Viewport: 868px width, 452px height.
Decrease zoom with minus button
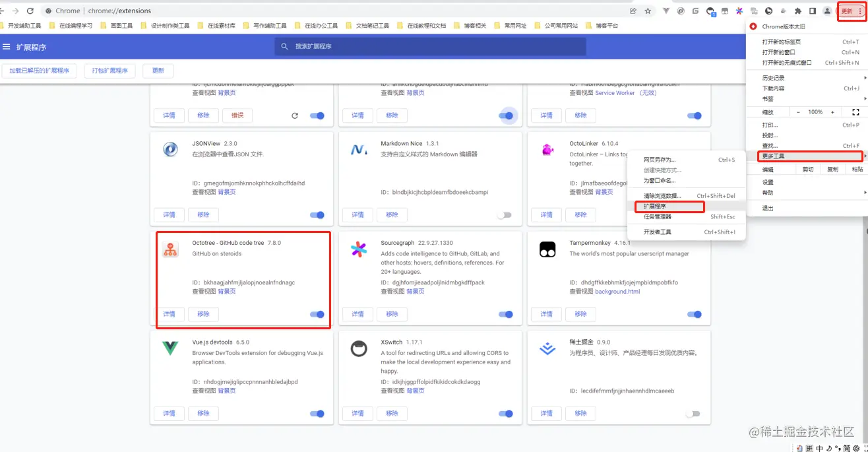pos(798,112)
